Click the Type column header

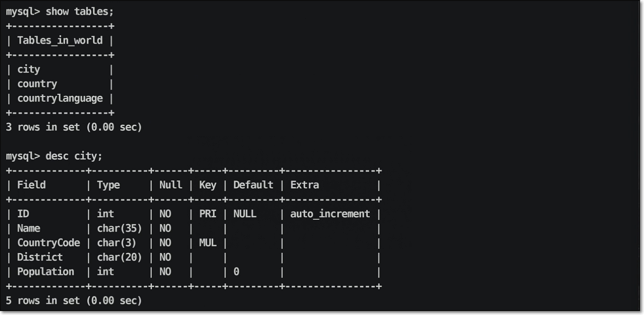(108, 185)
